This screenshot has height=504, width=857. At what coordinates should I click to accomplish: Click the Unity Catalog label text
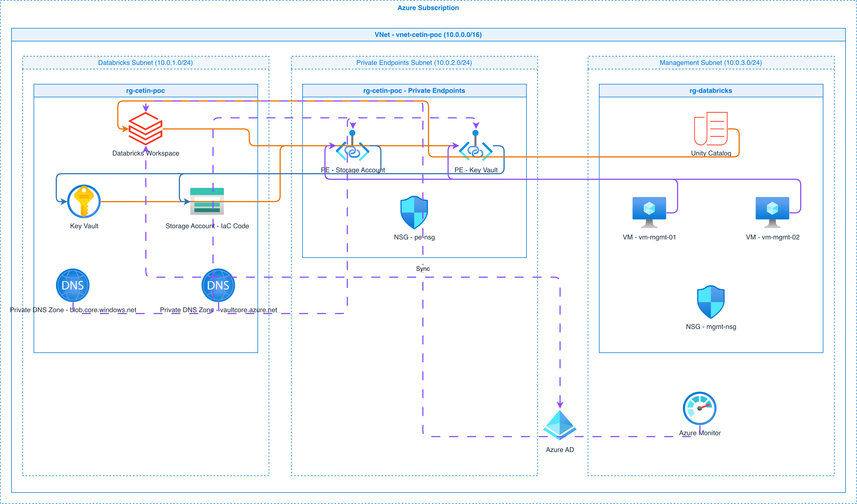(x=711, y=153)
